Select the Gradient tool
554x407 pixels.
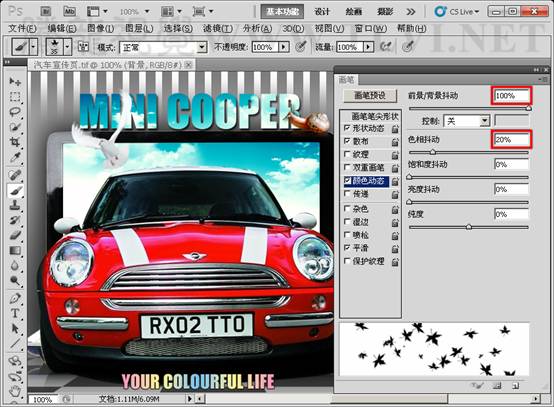click(x=15, y=250)
